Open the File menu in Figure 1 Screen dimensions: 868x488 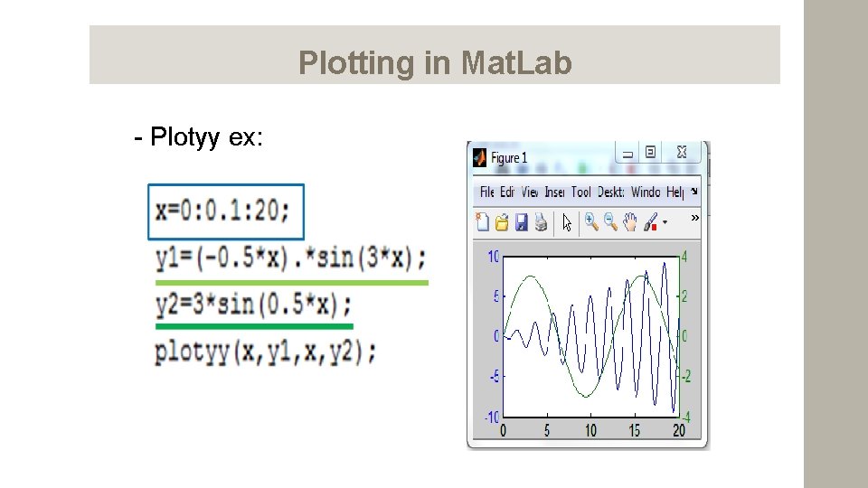[x=487, y=192]
